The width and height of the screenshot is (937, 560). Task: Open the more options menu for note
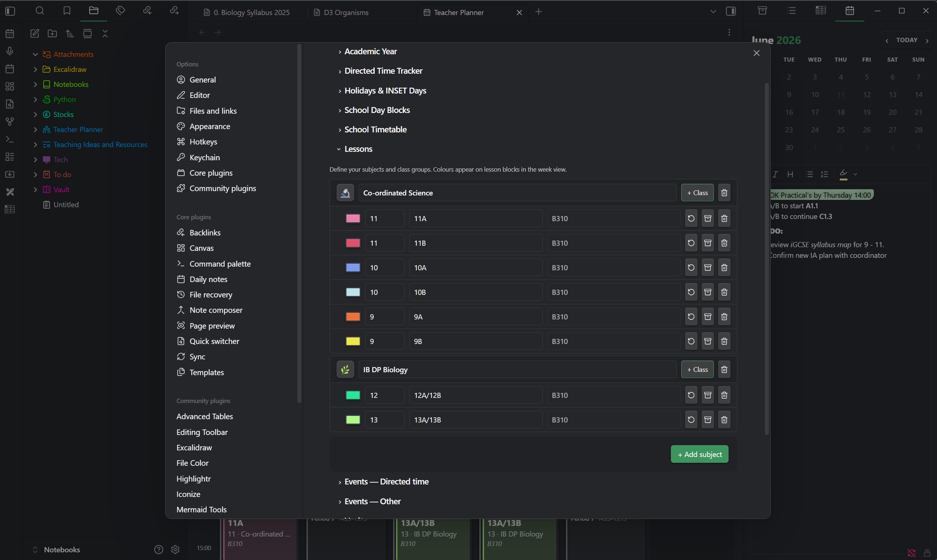click(x=729, y=32)
